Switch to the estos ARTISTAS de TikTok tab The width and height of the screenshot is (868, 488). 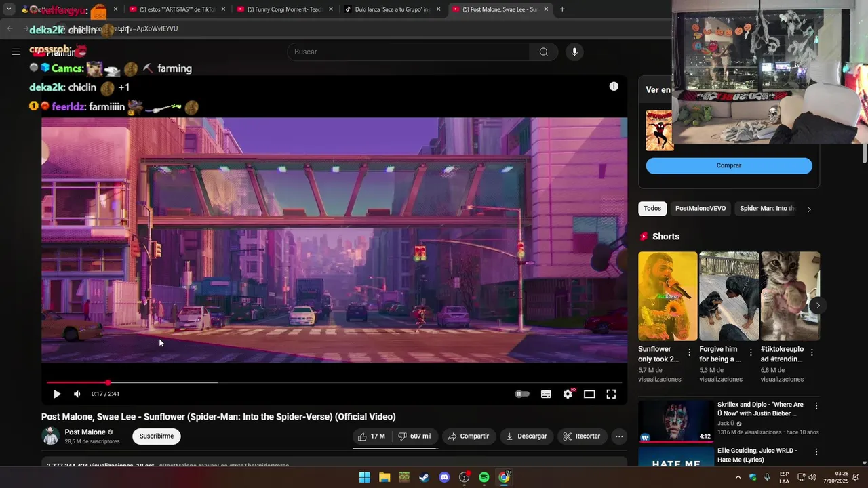(177, 9)
